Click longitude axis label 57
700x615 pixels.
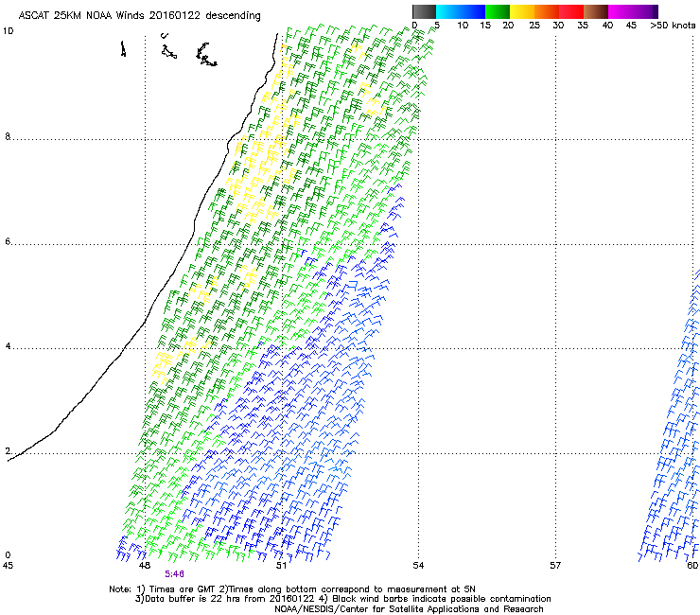pos(555,566)
